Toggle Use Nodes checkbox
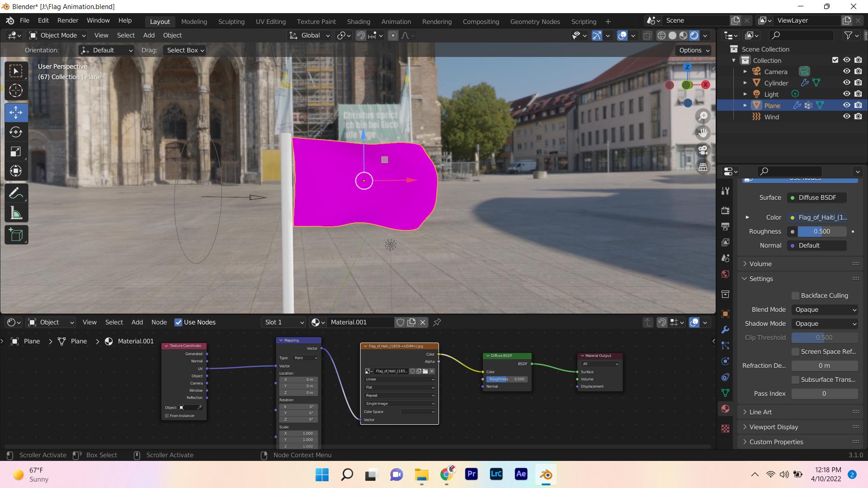This screenshot has height=488, width=868. pyautogui.click(x=178, y=322)
